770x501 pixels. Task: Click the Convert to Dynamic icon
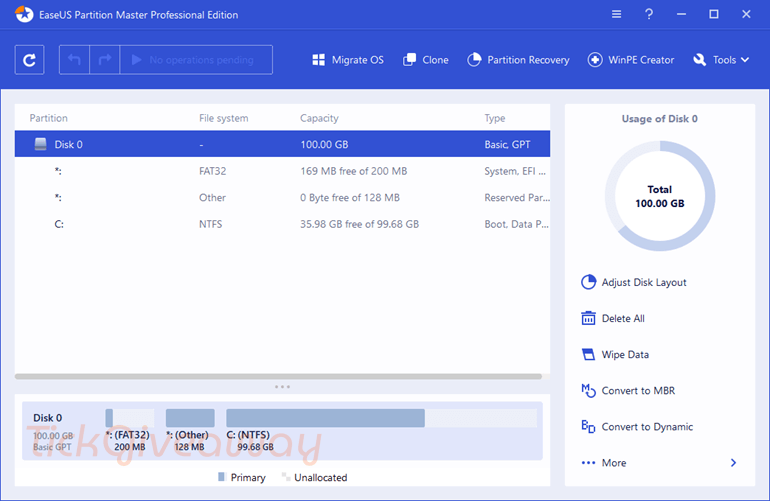(x=588, y=426)
